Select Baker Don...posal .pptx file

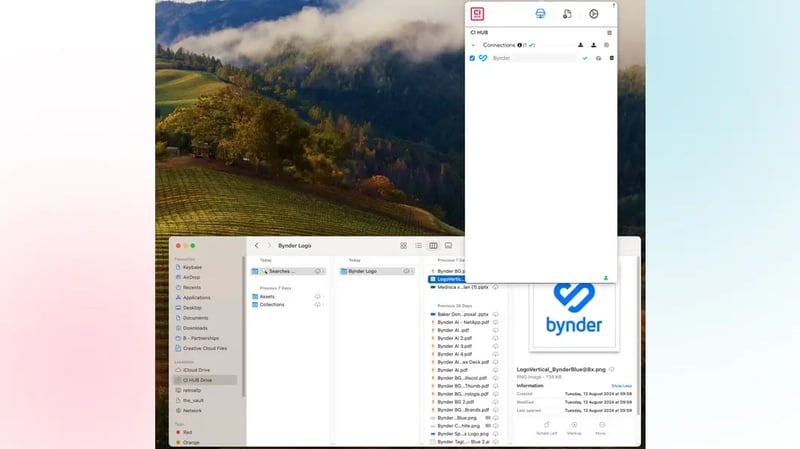[x=463, y=314]
